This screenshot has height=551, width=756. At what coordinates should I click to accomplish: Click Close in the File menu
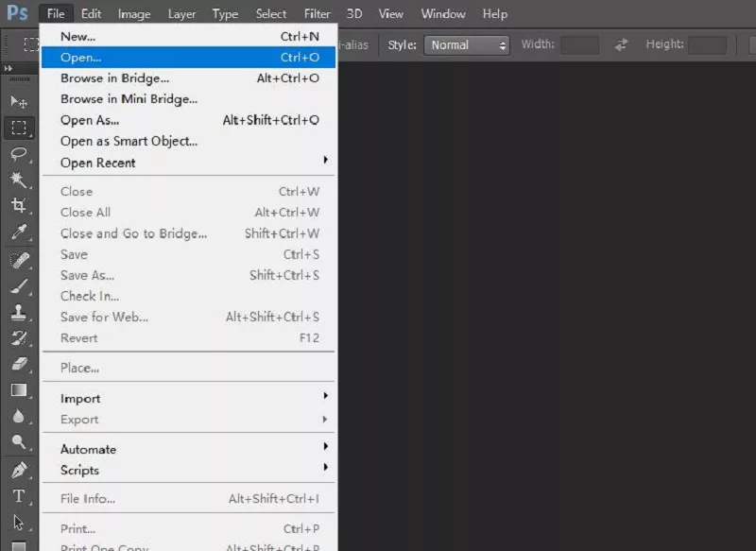(x=188, y=191)
